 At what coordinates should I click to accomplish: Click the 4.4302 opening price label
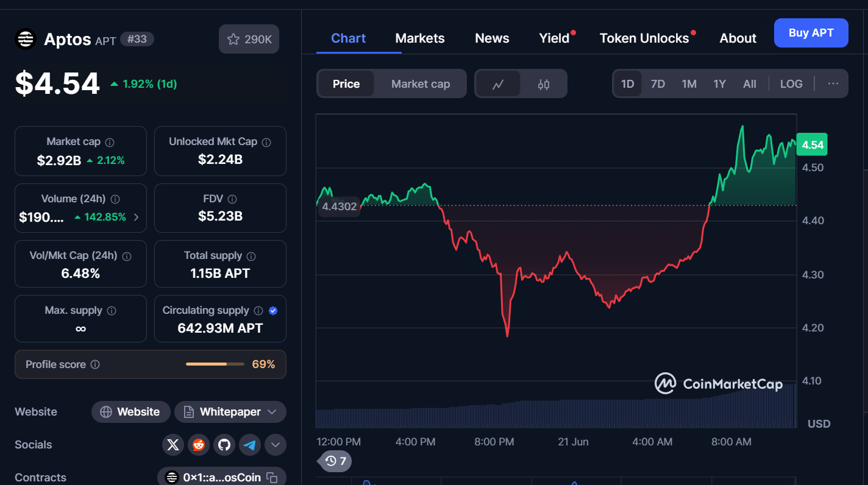[339, 207]
